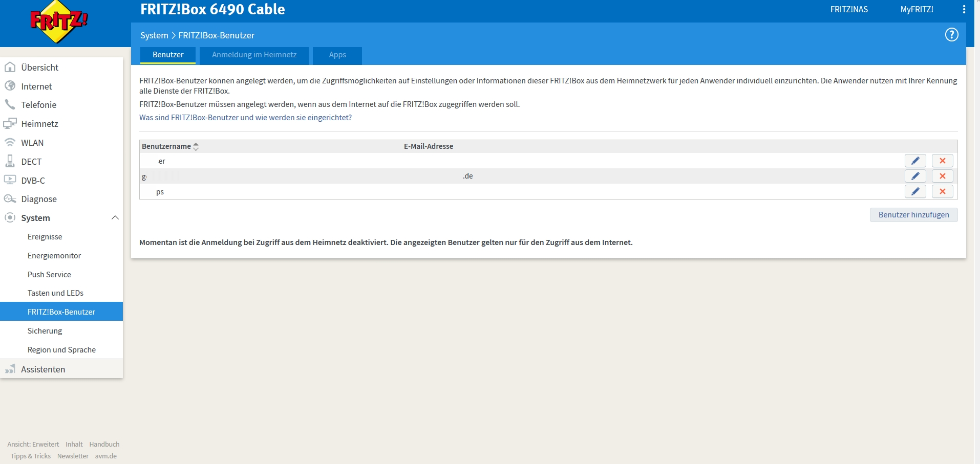This screenshot has width=980, height=464.
Task: Open DVB-C menu in sidebar
Action: [x=33, y=181]
